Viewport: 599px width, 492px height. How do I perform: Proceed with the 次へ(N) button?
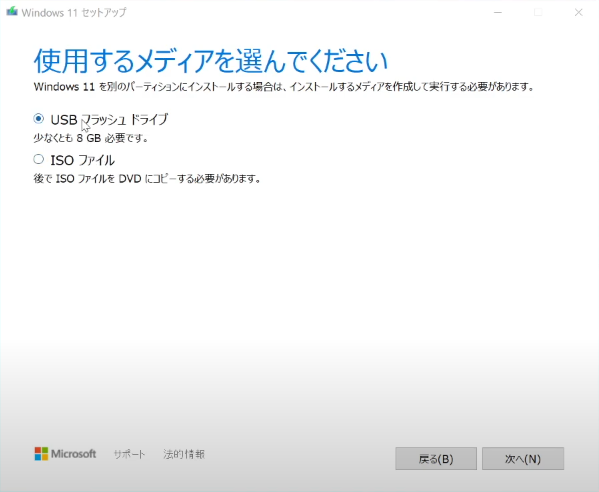tap(523, 458)
